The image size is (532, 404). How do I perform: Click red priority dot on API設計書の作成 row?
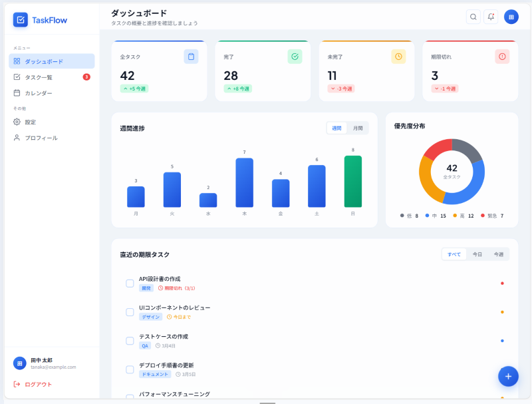point(502,283)
